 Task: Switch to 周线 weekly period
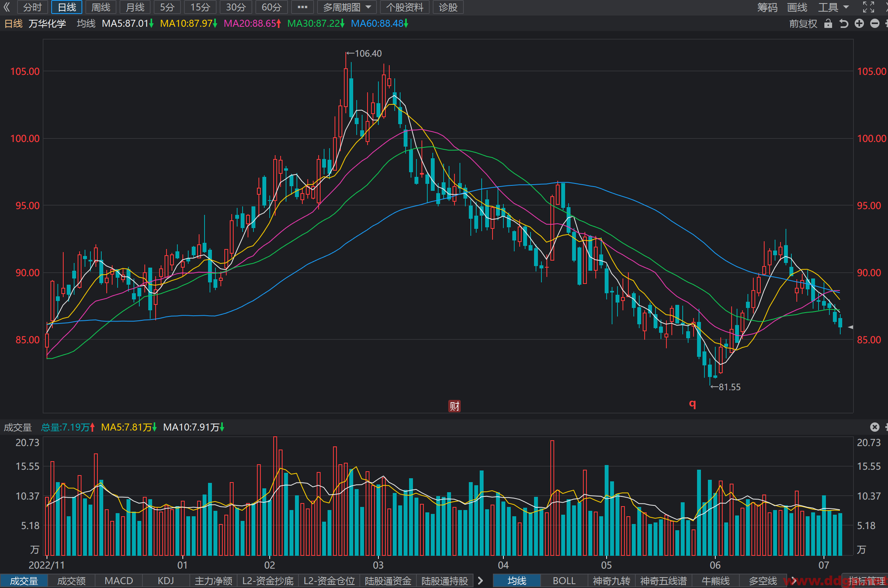click(x=101, y=7)
